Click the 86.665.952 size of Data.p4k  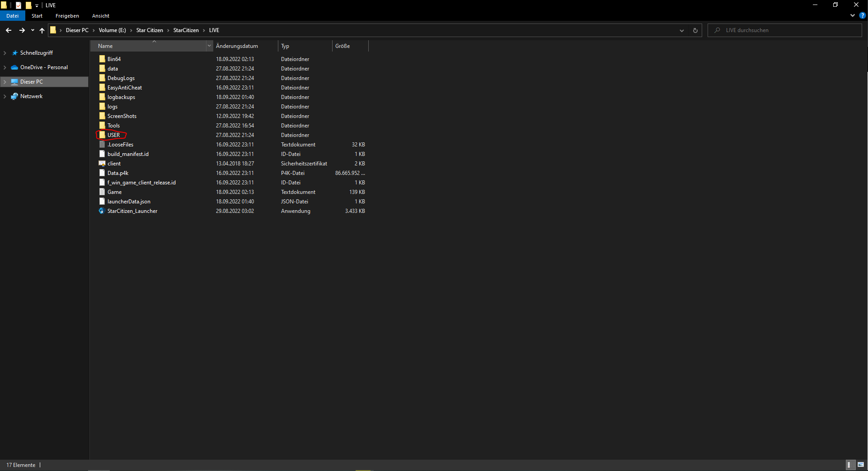350,173
